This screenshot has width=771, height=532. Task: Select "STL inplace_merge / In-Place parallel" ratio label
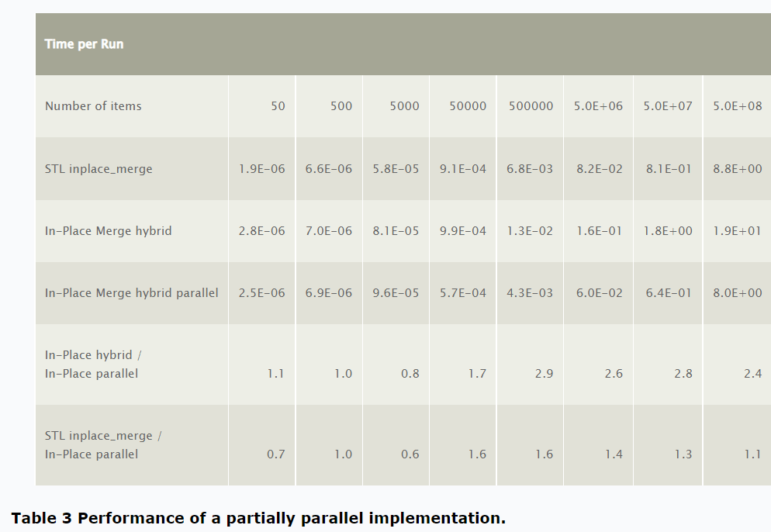click(x=103, y=445)
